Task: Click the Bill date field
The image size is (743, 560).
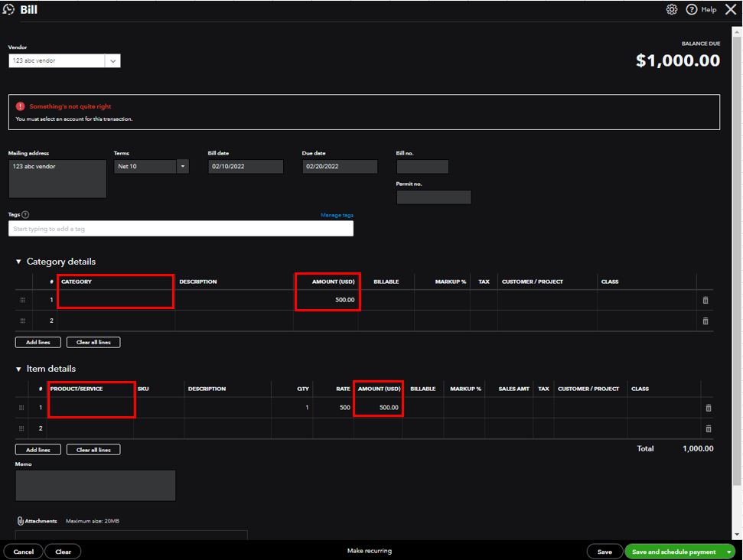Action: pyautogui.click(x=245, y=166)
